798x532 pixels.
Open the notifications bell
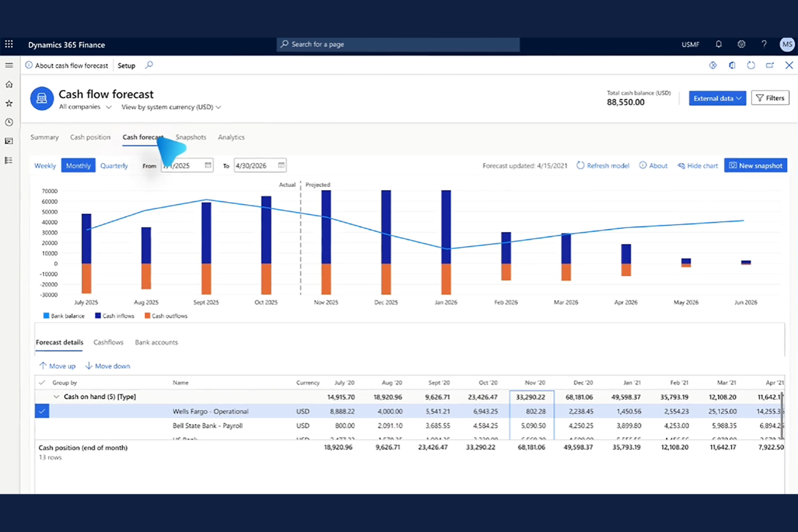coord(718,44)
